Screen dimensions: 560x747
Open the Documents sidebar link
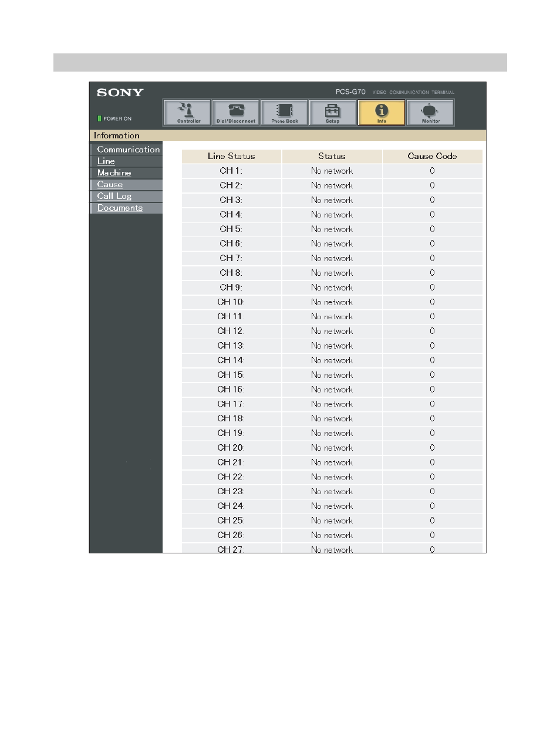[120, 208]
